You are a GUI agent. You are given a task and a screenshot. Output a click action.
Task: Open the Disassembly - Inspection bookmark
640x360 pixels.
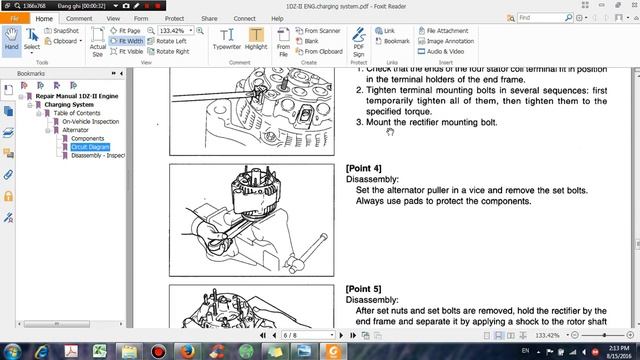click(98, 156)
